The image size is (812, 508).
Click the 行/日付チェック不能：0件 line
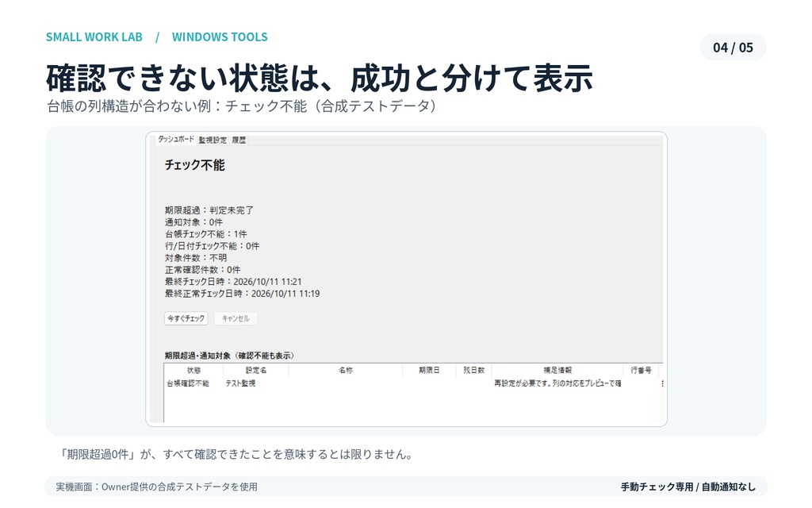213,246
